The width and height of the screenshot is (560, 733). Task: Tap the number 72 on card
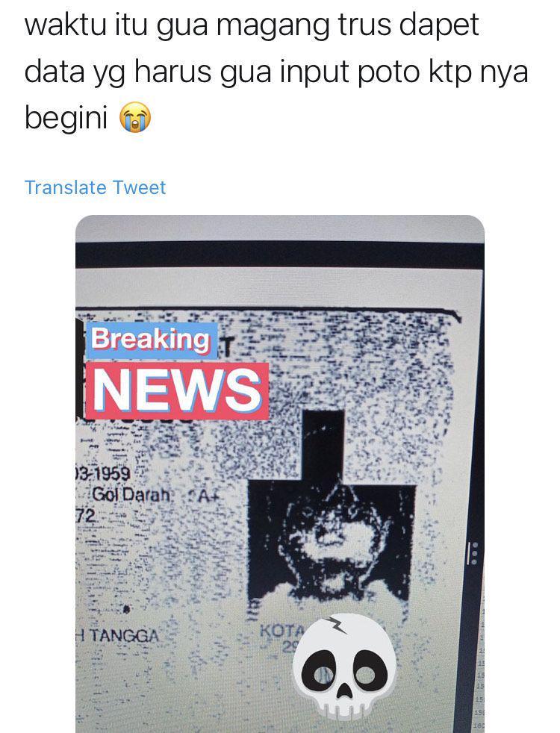click(x=86, y=516)
